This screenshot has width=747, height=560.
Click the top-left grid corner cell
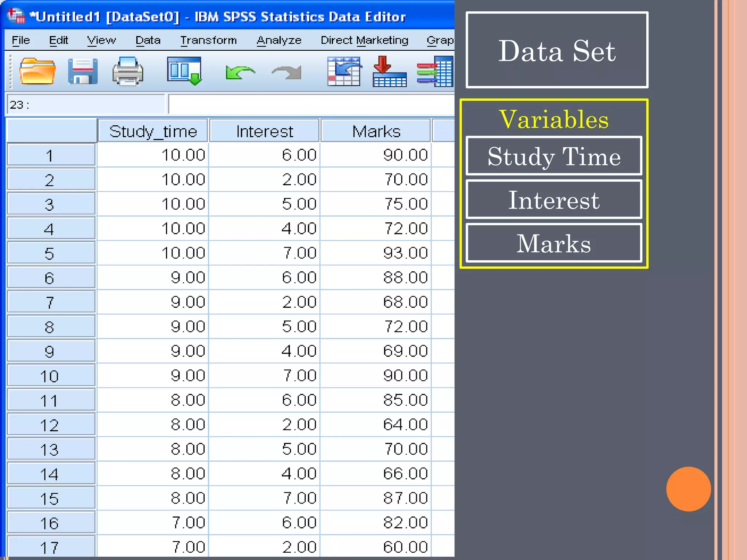[x=52, y=131]
